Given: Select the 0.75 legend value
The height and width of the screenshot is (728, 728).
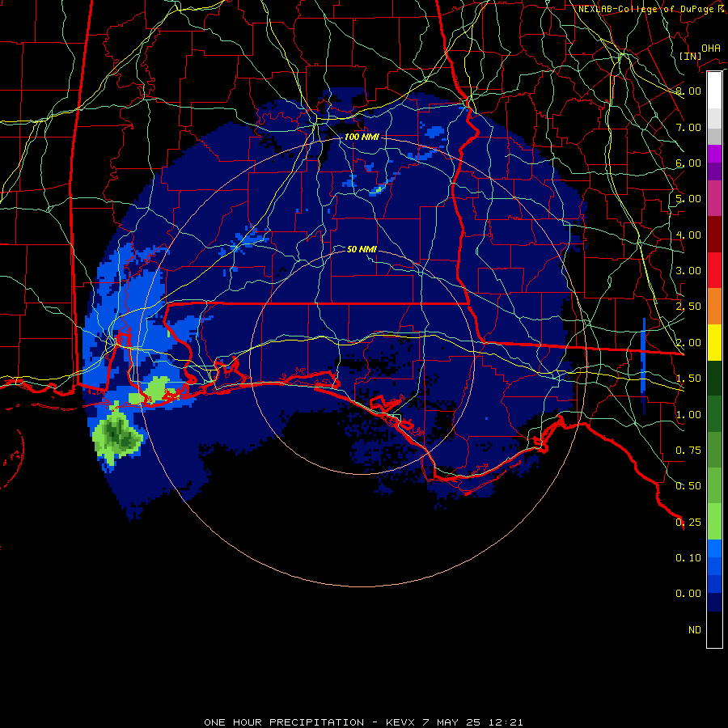Looking at the screenshot, I should tap(688, 451).
